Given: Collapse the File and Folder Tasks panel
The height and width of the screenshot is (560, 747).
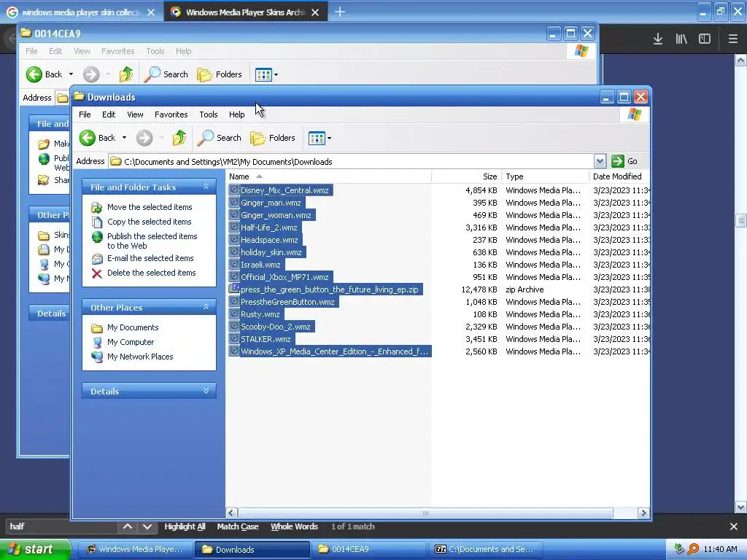Looking at the screenshot, I should pyautogui.click(x=206, y=187).
